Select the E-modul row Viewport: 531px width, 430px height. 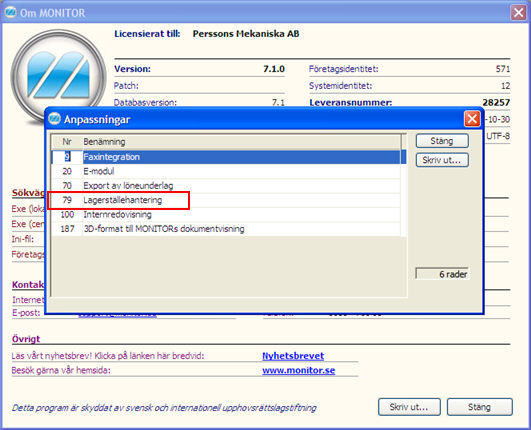tap(226, 171)
